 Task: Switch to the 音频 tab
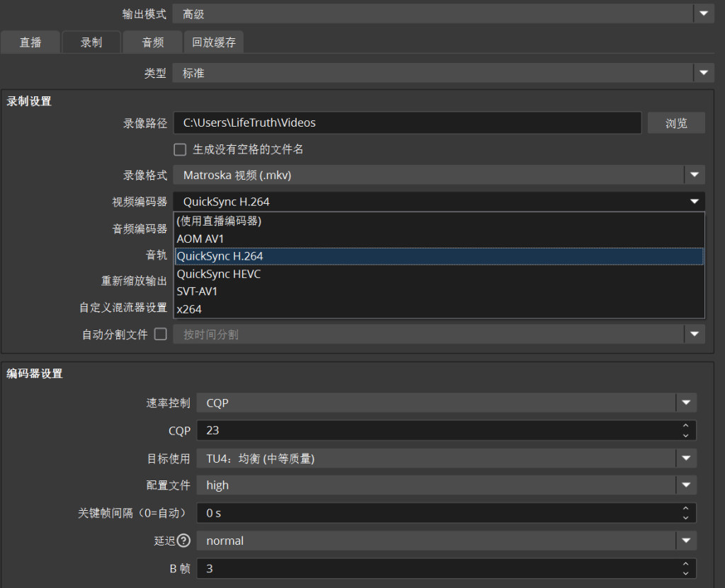click(x=153, y=42)
